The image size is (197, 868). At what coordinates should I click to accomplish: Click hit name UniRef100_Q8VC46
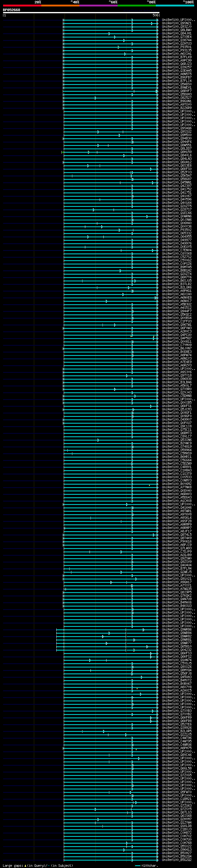point(177,755)
